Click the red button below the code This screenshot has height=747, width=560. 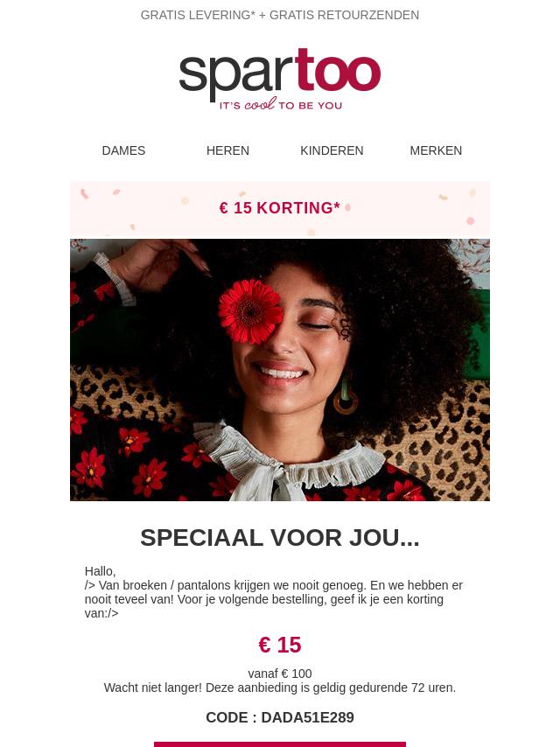click(x=280, y=744)
